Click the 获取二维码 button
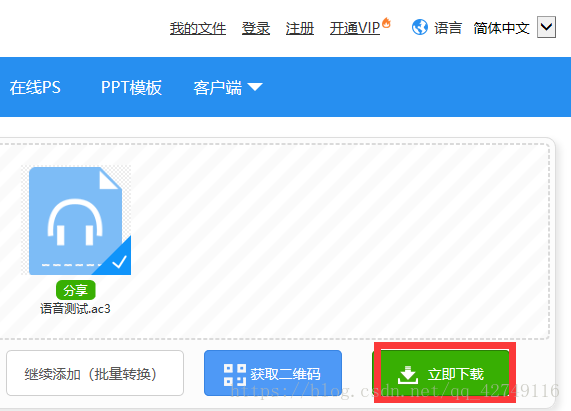571x411 pixels. pos(273,373)
